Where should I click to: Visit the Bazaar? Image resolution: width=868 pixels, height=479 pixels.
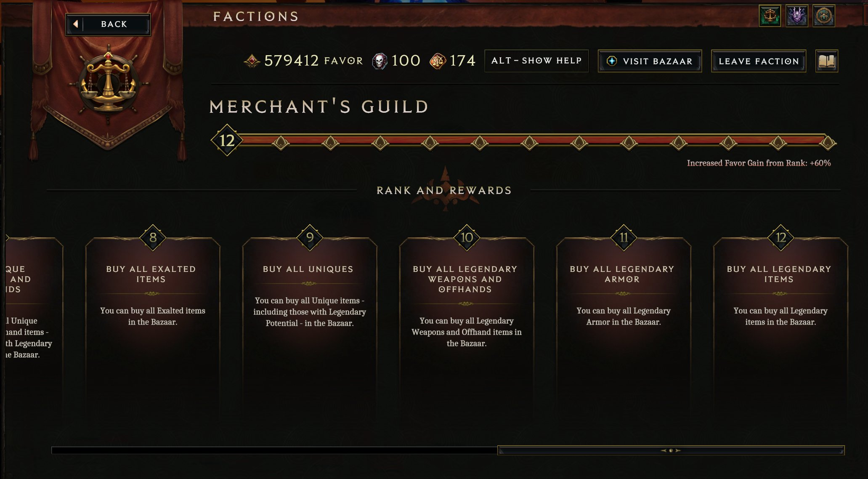[x=650, y=61]
